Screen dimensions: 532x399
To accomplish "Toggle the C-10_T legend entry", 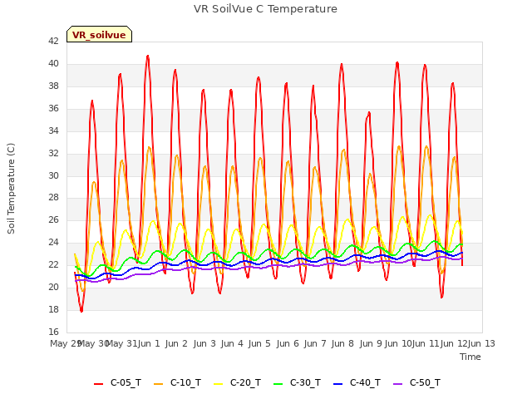I will 177,383.
